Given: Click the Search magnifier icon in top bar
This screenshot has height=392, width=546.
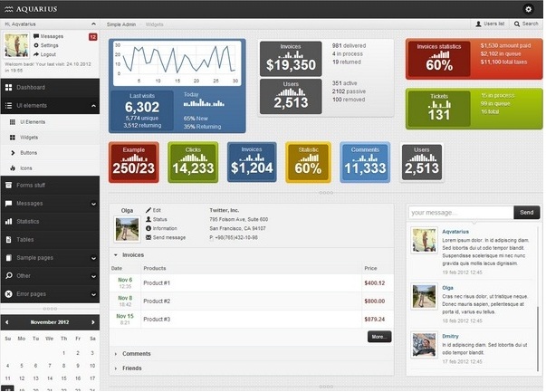Looking at the screenshot, I should pyautogui.click(x=517, y=24).
